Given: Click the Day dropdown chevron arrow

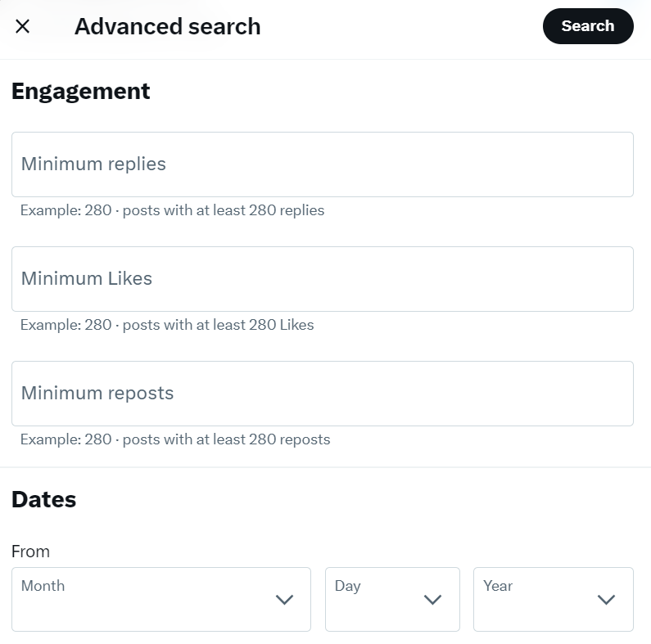Looking at the screenshot, I should click(x=432, y=600).
